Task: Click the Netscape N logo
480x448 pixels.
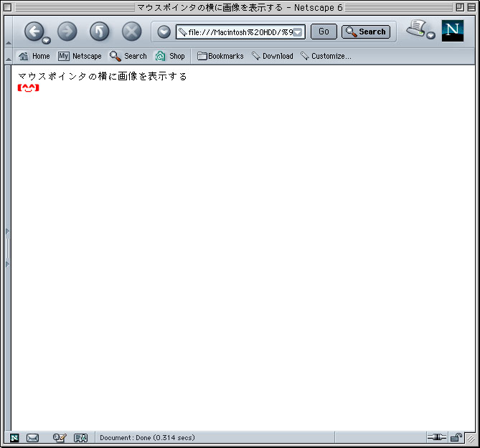Action: 453,31
